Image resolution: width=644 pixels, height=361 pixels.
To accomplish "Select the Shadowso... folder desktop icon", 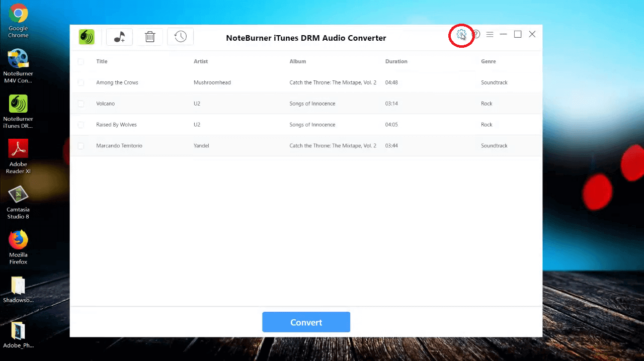I will pyautogui.click(x=18, y=290).
